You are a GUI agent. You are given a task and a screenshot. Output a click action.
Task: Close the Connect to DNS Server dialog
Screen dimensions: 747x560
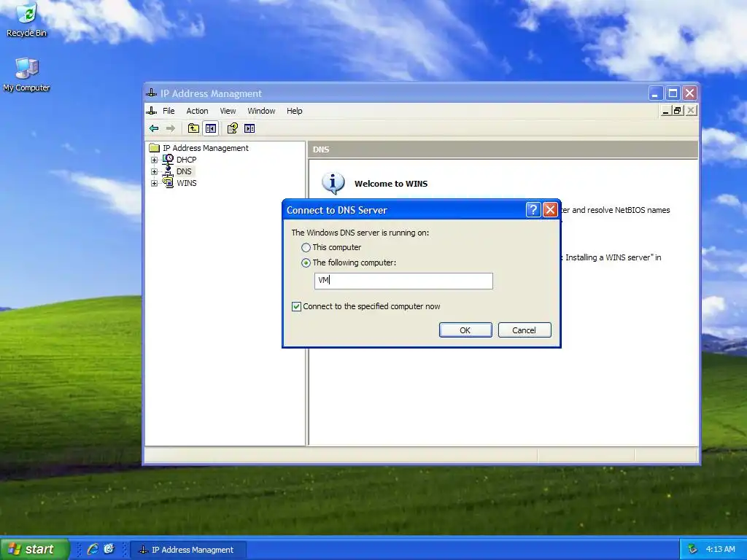pyautogui.click(x=550, y=209)
